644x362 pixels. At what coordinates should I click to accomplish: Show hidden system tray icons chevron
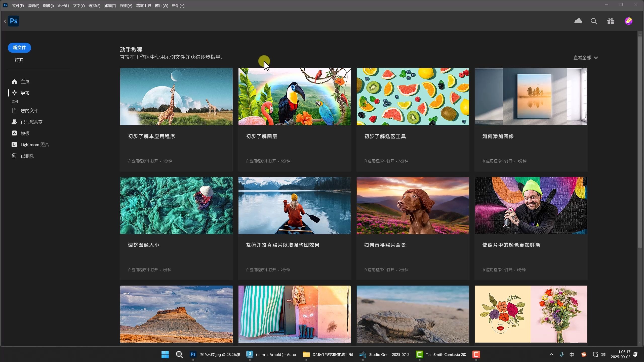(551, 354)
